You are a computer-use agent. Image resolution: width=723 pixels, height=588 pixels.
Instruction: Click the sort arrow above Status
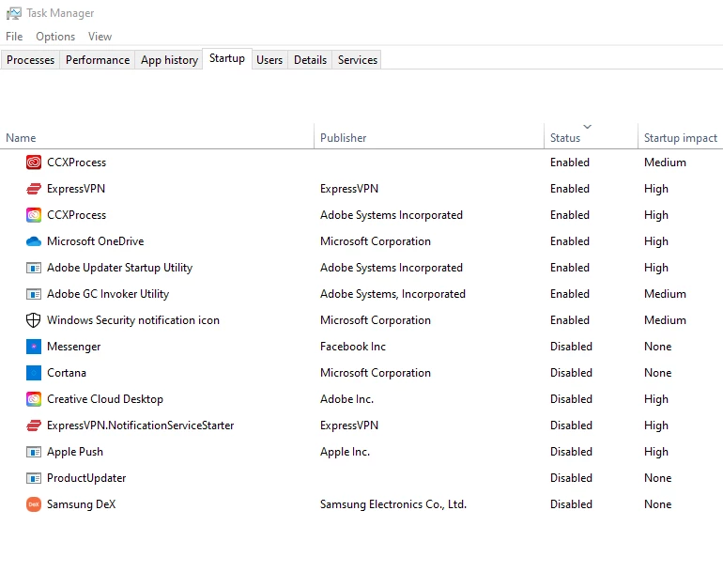588,127
